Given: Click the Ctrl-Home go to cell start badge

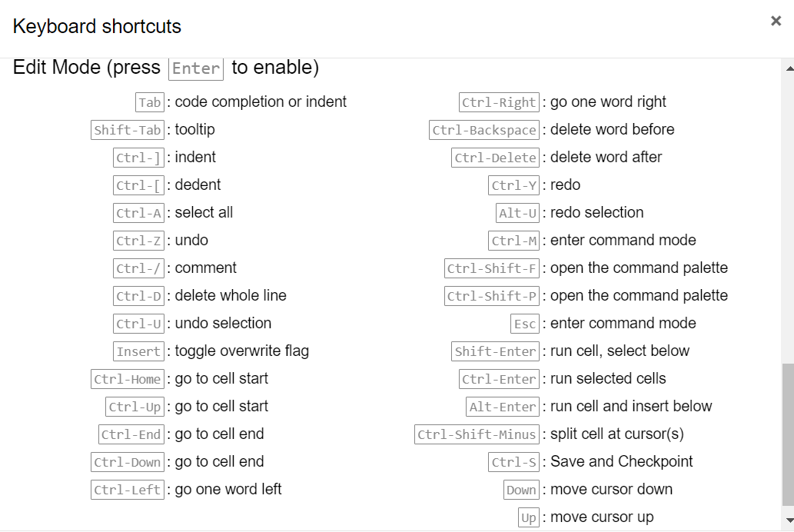Looking at the screenshot, I should pyautogui.click(x=128, y=379).
